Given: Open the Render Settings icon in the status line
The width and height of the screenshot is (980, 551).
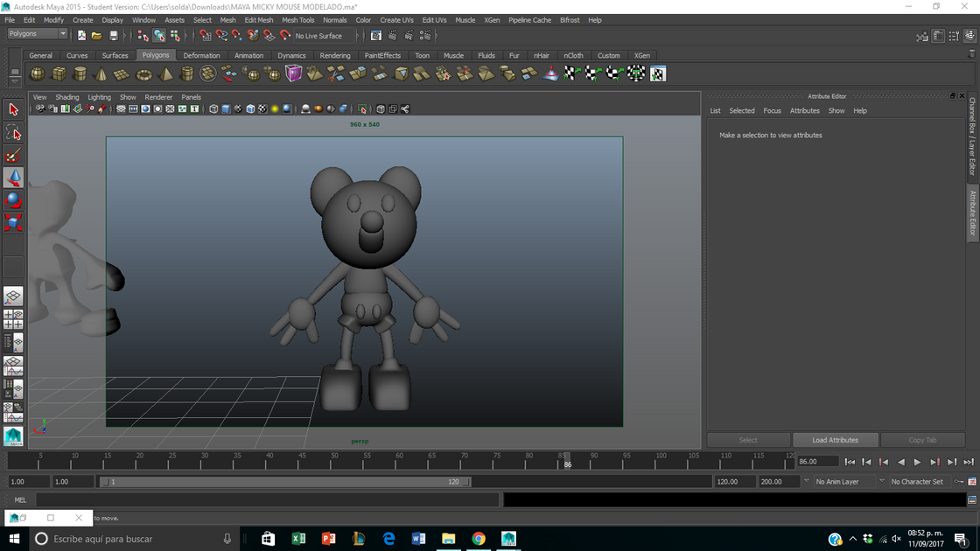Looking at the screenshot, I should click(x=424, y=35).
